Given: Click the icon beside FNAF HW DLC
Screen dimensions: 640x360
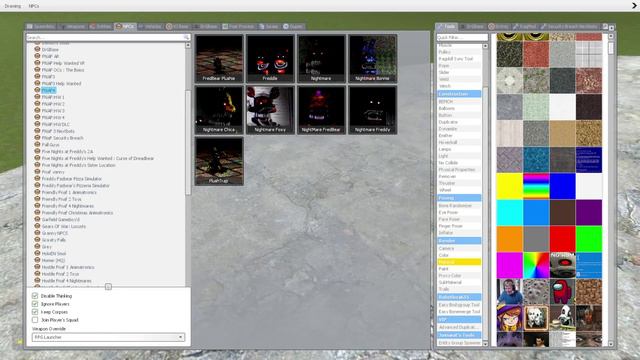Looking at the screenshot, I should (x=37, y=124).
